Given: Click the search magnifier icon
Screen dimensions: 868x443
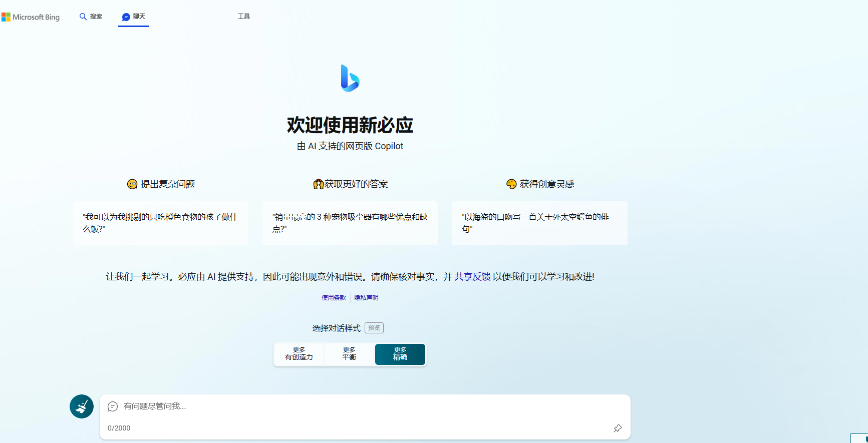Looking at the screenshot, I should (83, 17).
